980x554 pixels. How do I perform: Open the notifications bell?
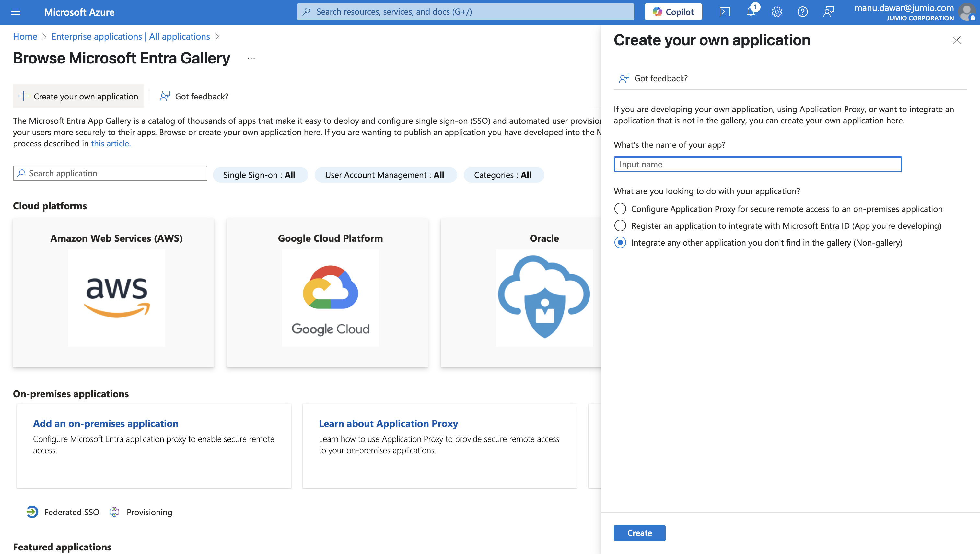(x=751, y=12)
